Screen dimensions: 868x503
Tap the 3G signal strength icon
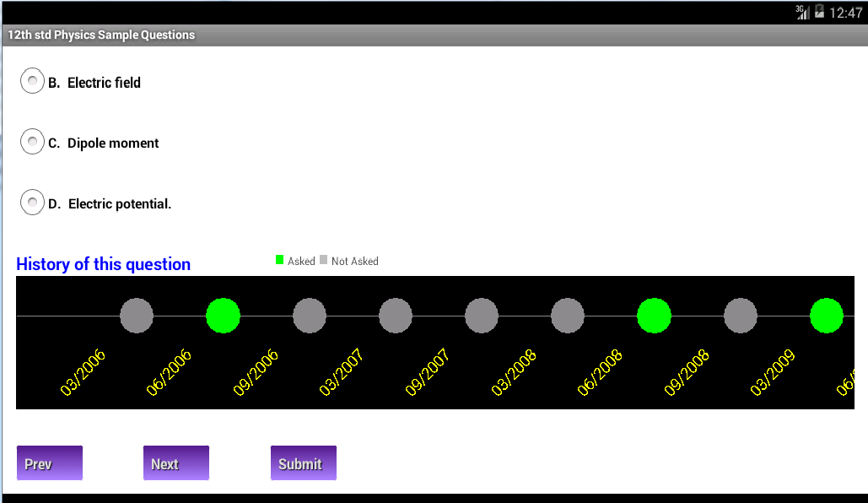click(802, 12)
